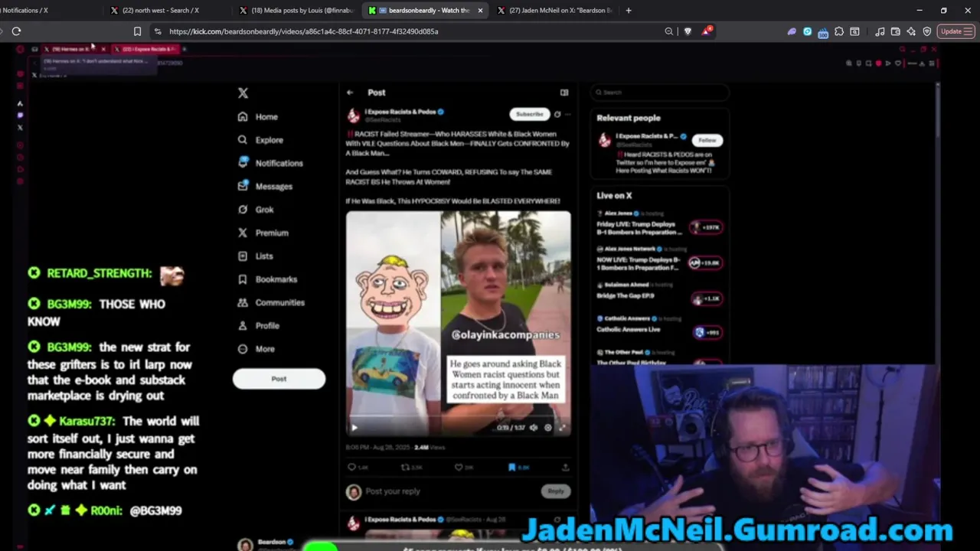Open Communities in X sidebar

[x=271, y=302]
